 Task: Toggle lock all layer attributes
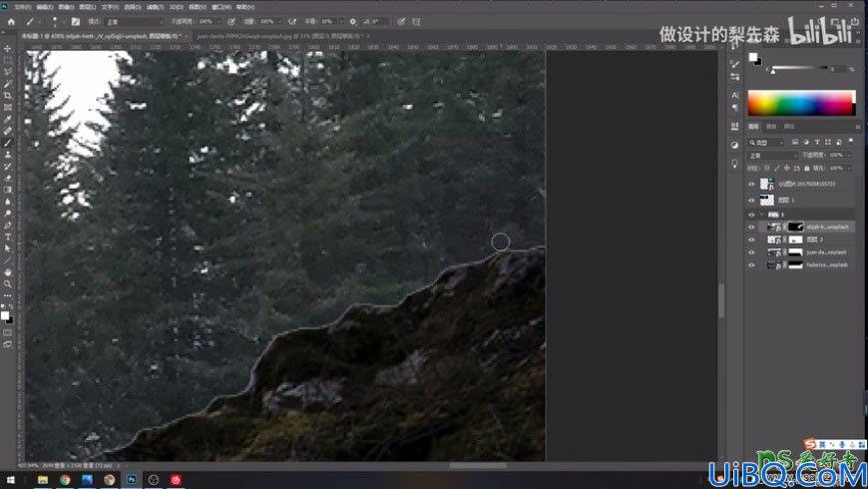pyautogui.click(x=806, y=168)
